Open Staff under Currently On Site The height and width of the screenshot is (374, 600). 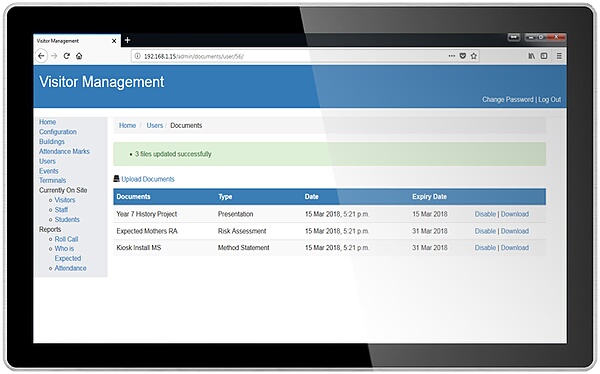(61, 210)
